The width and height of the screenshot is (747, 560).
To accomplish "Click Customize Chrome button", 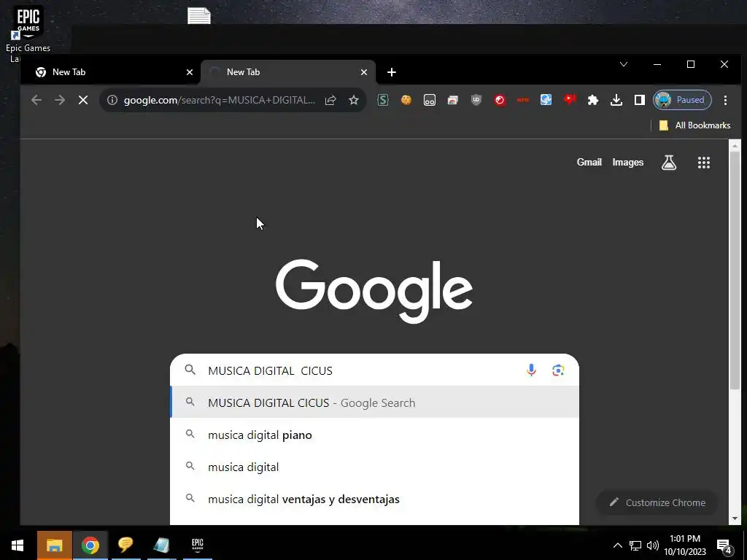I will click(x=657, y=502).
